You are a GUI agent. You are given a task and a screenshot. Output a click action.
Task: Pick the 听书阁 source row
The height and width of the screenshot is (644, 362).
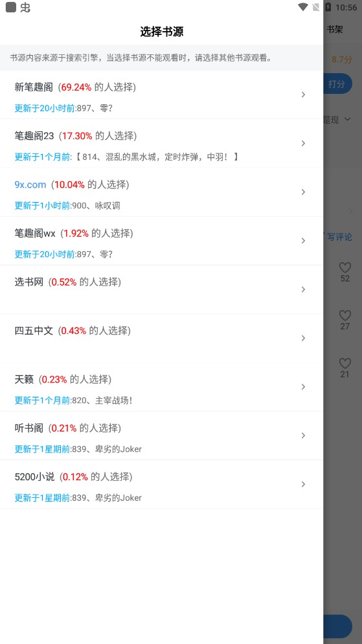click(x=161, y=436)
